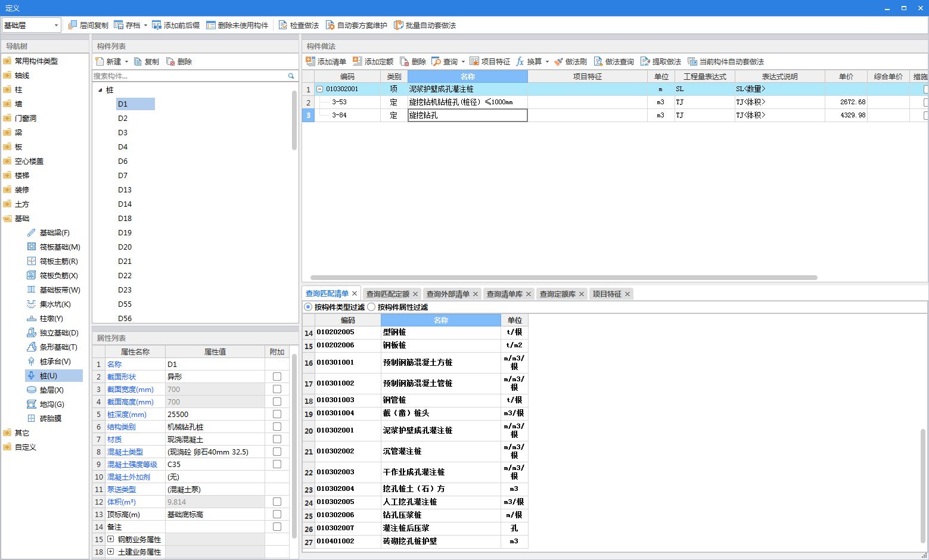This screenshot has width=929, height=560.
Task: Toggle 附加 checkbox for 顶标高(m)
Action: pyautogui.click(x=277, y=514)
